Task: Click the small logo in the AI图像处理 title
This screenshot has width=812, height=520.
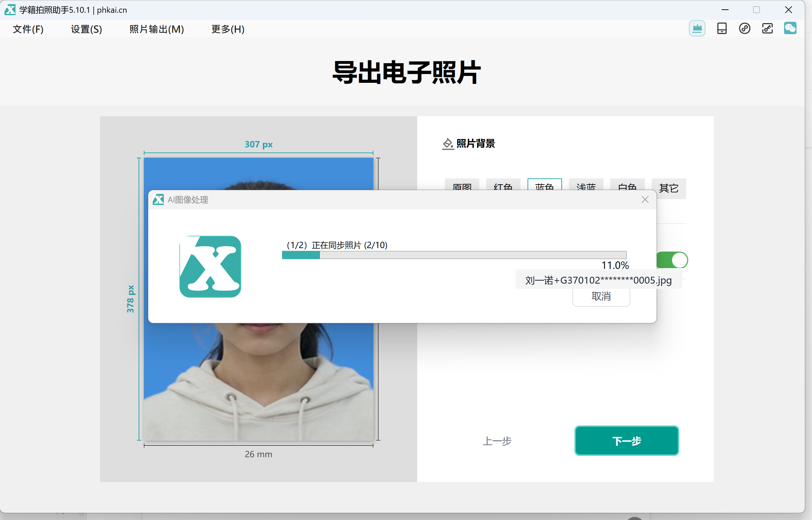Action: click(158, 199)
